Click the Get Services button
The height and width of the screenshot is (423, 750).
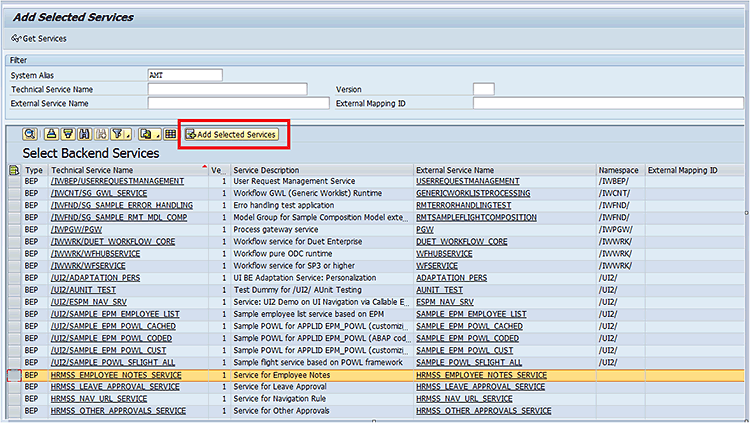point(38,38)
